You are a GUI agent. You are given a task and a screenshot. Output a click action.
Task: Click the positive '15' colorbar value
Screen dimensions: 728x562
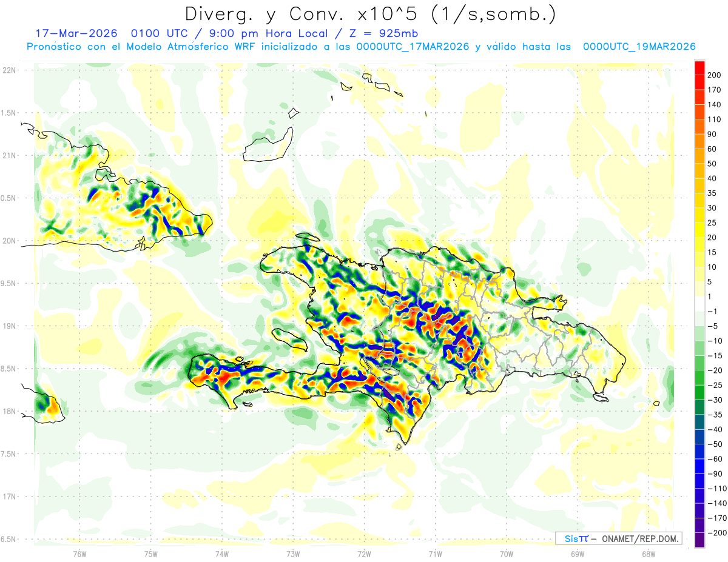712,252
